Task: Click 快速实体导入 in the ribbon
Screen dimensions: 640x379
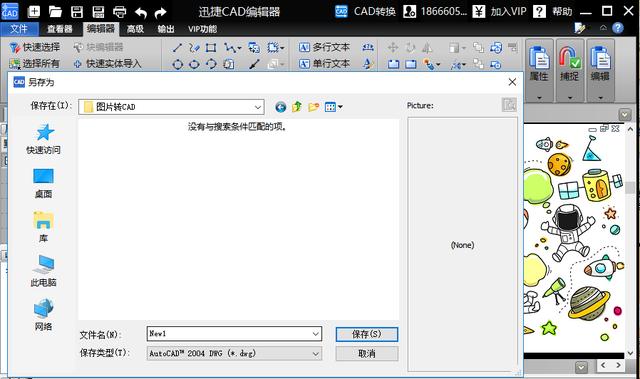Action: point(107,64)
